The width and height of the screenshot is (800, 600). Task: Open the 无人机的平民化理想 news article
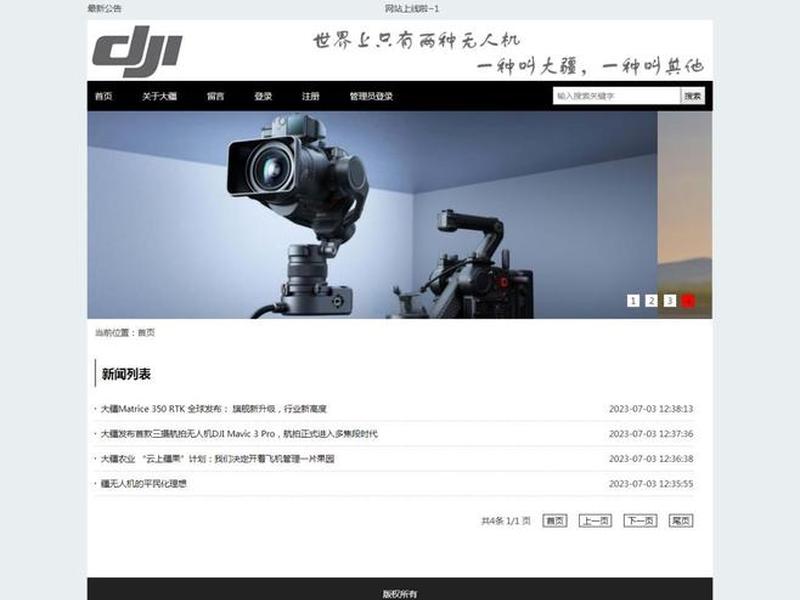(143, 484)
